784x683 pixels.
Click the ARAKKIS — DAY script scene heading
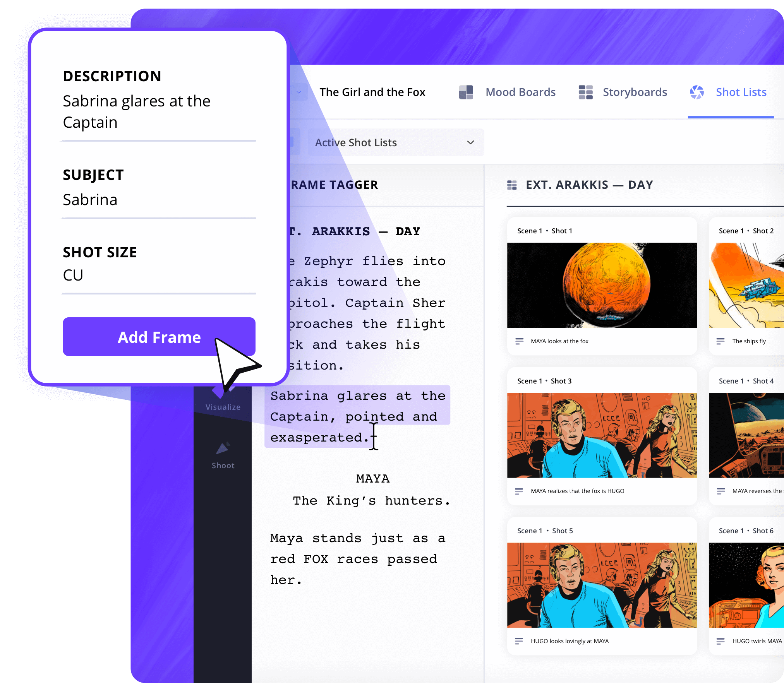354,231
